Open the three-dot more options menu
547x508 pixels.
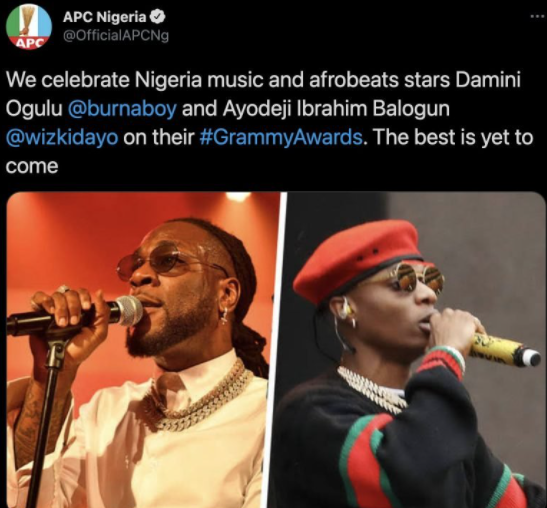click(x=538, y=16)
